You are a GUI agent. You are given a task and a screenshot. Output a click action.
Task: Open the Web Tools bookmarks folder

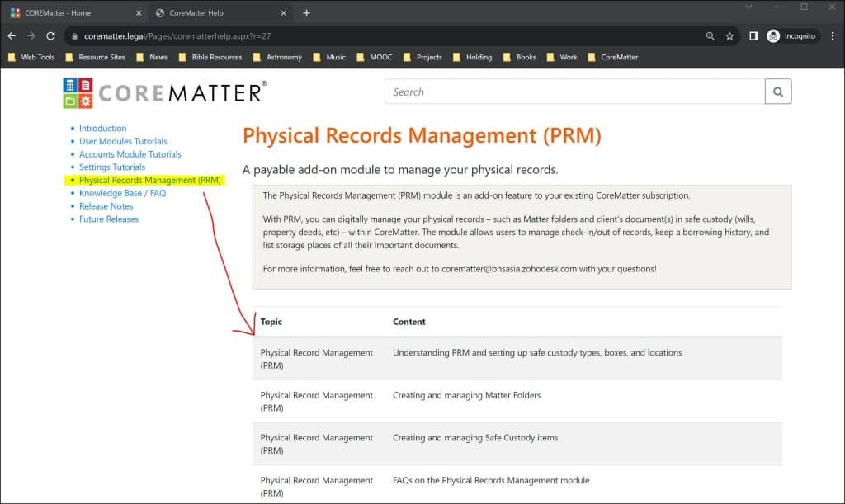click(31, 57)
